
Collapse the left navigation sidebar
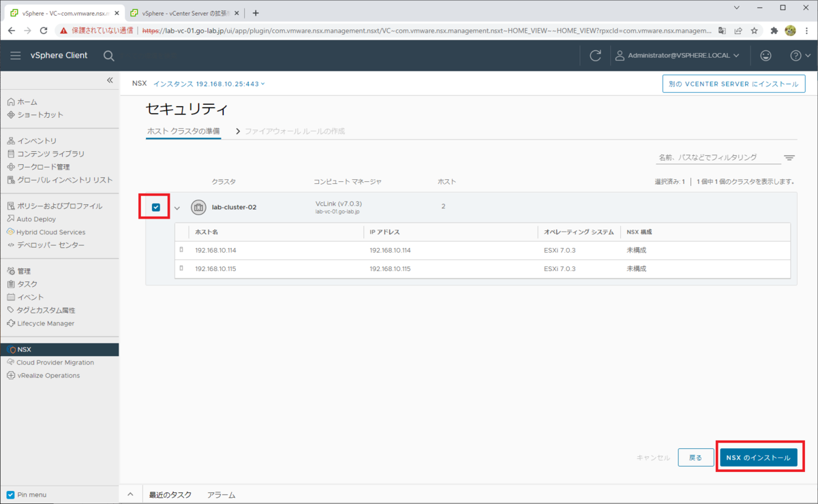[110, 80]
